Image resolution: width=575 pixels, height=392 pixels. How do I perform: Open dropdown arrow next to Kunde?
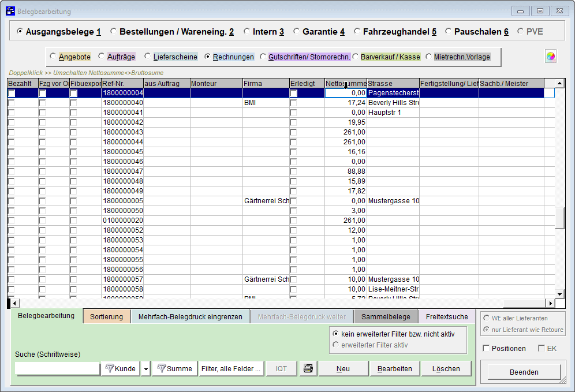coord(146,368)
